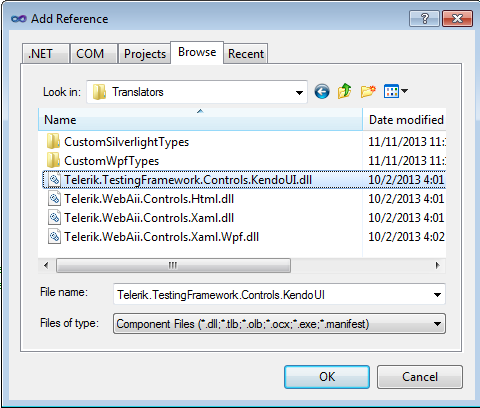Viewport: 480px width, 408px height.
Task: Click the scroll right arrow
Action: 438,265
